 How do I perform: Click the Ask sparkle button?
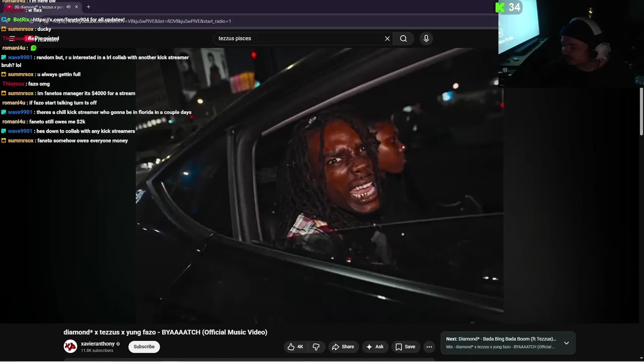point(375,347)
